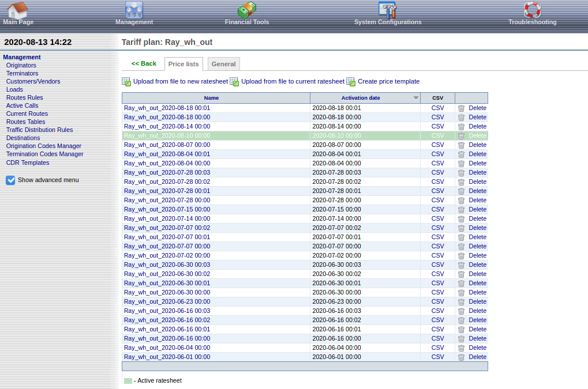Open System Configurations tools icon

[x=387, y=10]
